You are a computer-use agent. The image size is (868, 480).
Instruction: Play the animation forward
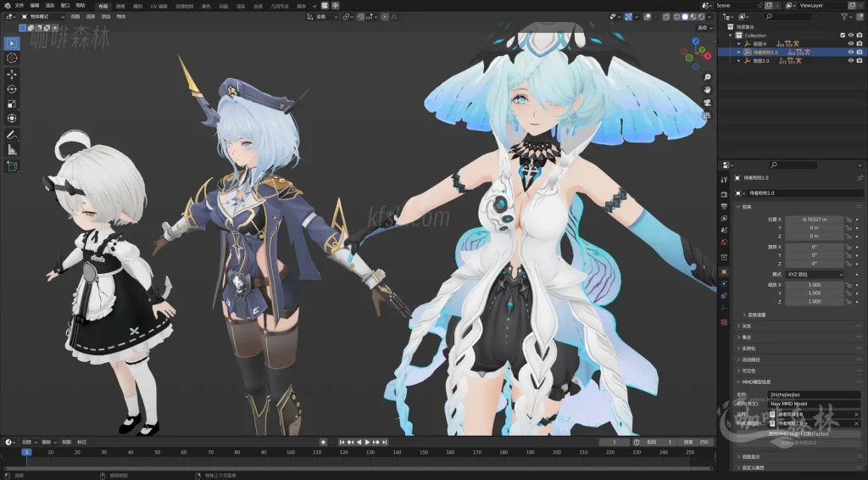(367, 443)
